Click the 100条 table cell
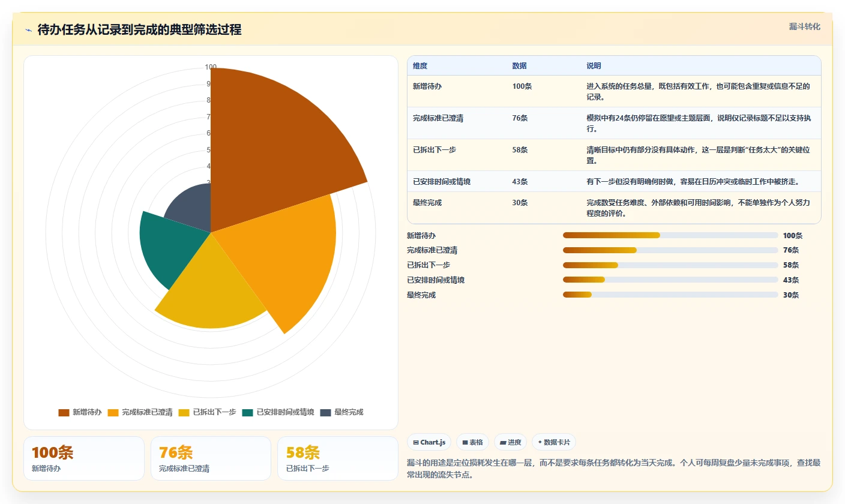The image size is (845, 504). [522, 86]
